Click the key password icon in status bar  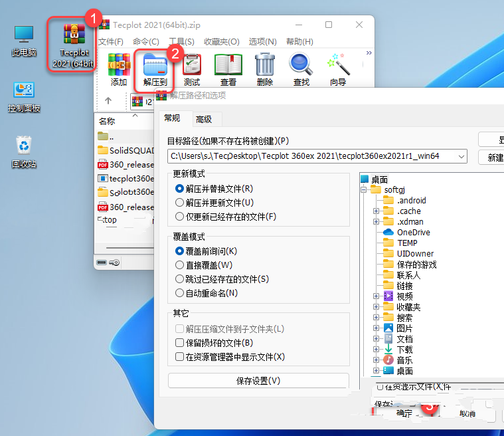pyautogui.click(x=114, y=263)
